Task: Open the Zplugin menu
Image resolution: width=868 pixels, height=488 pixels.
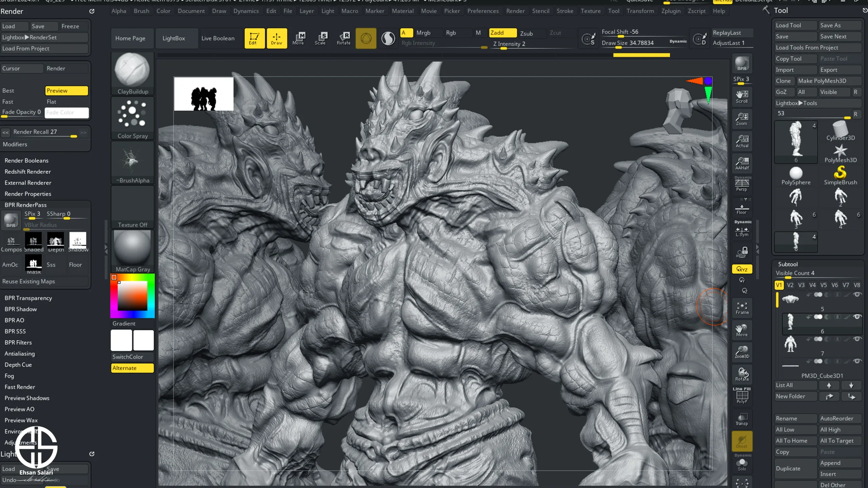Action: click(x=671, y=11)
